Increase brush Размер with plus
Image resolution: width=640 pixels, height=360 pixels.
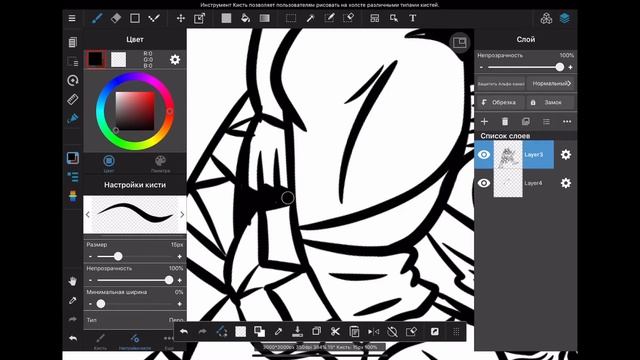(180, 256)
